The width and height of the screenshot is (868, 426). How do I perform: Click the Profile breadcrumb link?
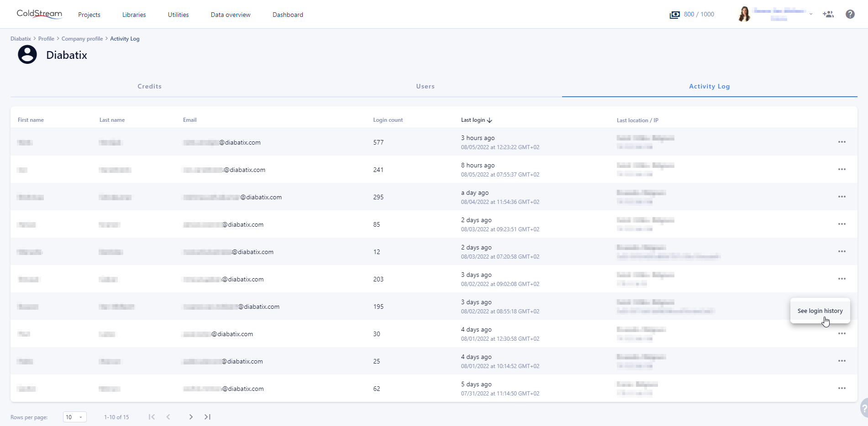click(x=46, y=39)
